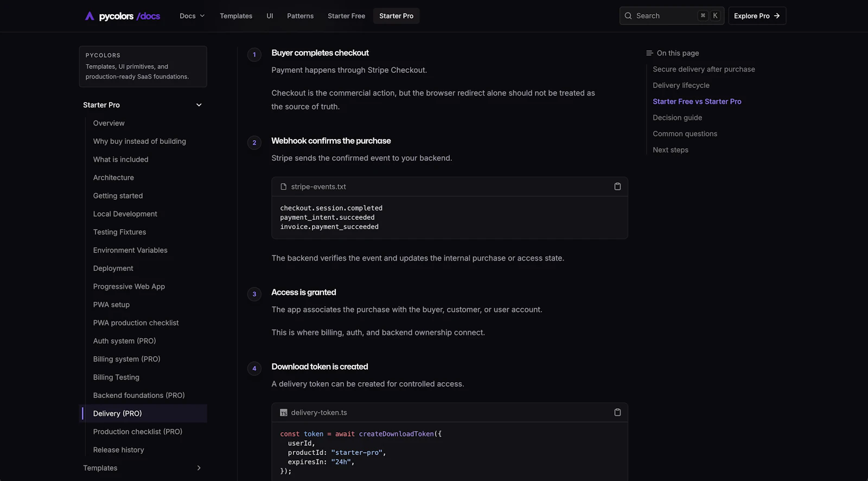Click the On this page label
Viewport: 868px width, 481px height.
point(678,53)
